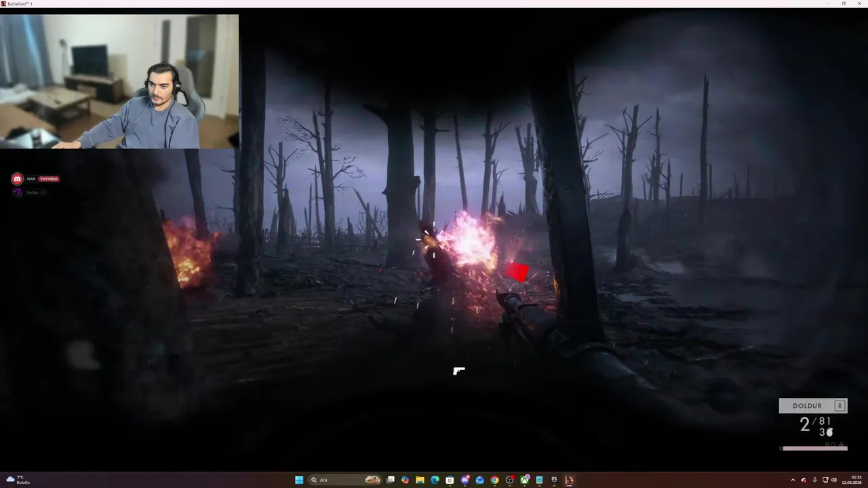Open the clock showing 12.03.2026
Screen dimensions: 868x488
[x=852, y=480]
